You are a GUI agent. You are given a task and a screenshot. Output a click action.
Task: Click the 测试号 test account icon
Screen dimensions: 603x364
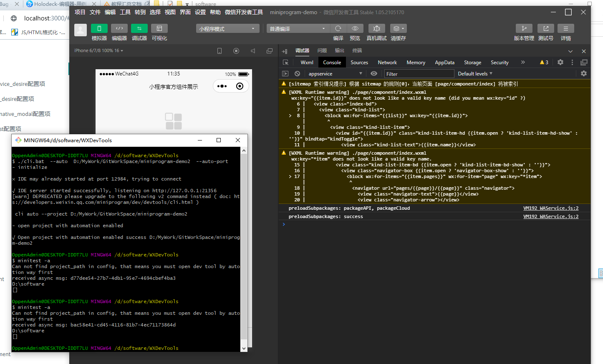point(546,28)
